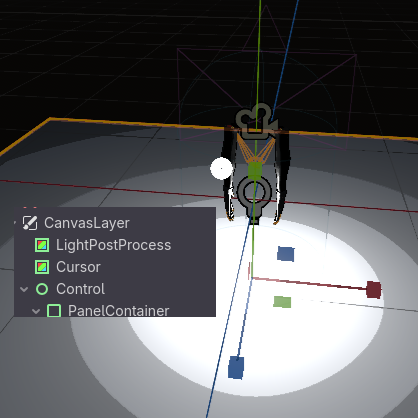Image resolution: width=418 pixels, height=418 pixels.
Task: Click the green cube at gizmo center
Action: (x=255, y=170)
